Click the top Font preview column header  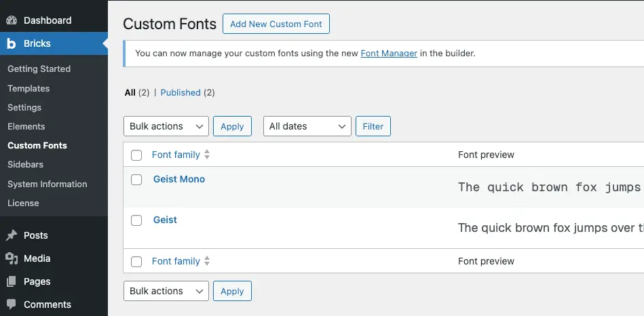[x=486, y=155]
